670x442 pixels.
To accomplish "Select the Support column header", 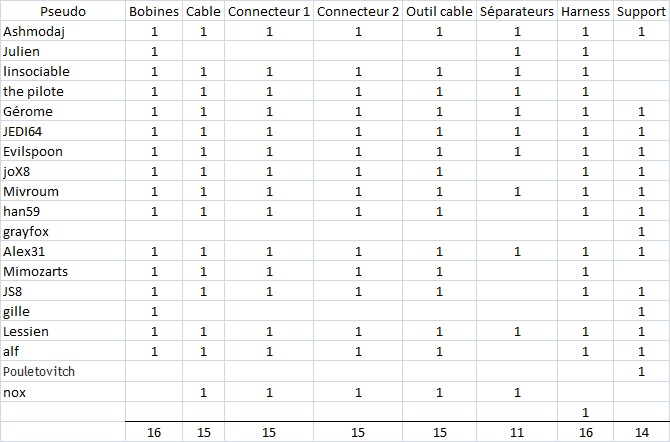I will [641, 12].
